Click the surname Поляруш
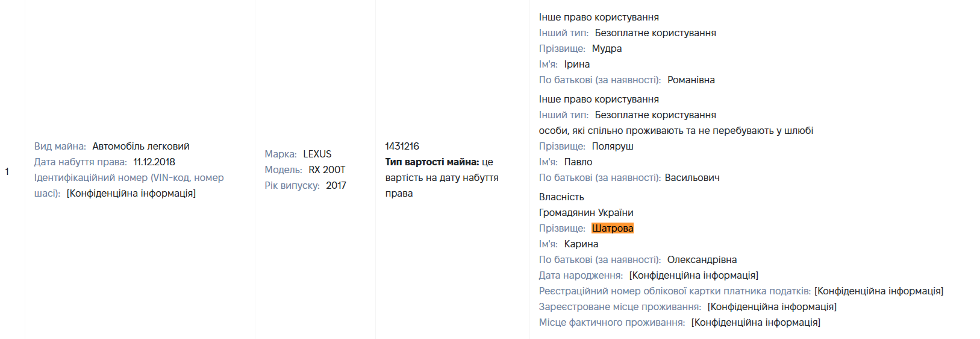980x339 pixels. pyautogui.click(x=613, y=146)
